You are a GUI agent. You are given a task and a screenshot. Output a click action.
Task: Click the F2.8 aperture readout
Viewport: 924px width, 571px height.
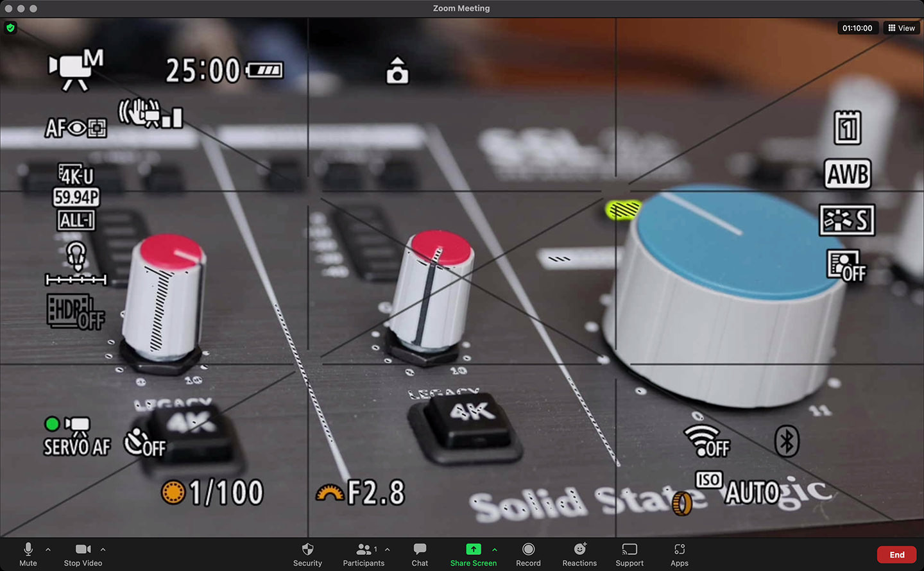tap(375, 493)
